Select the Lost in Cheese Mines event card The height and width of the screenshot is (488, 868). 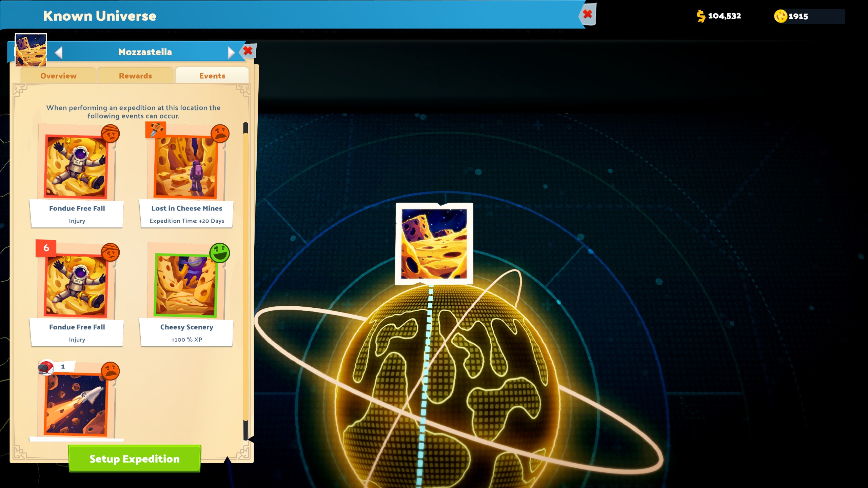coord(186,176)
